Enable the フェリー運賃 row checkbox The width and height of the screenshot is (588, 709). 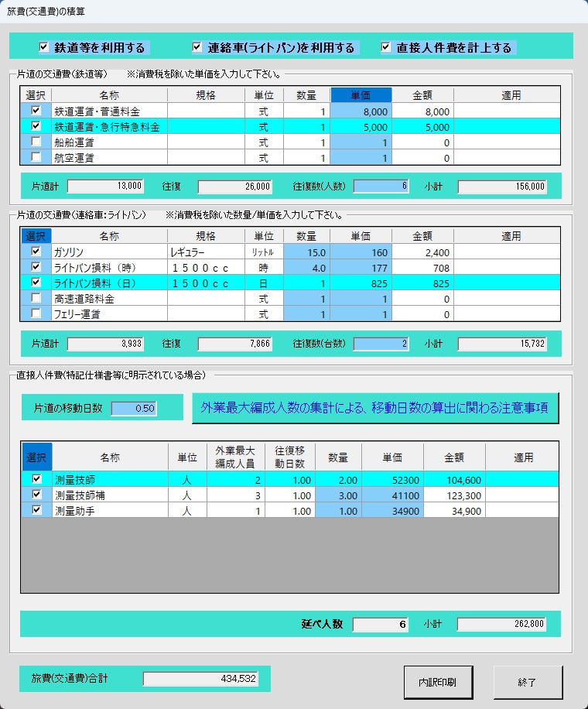(36, 313)
